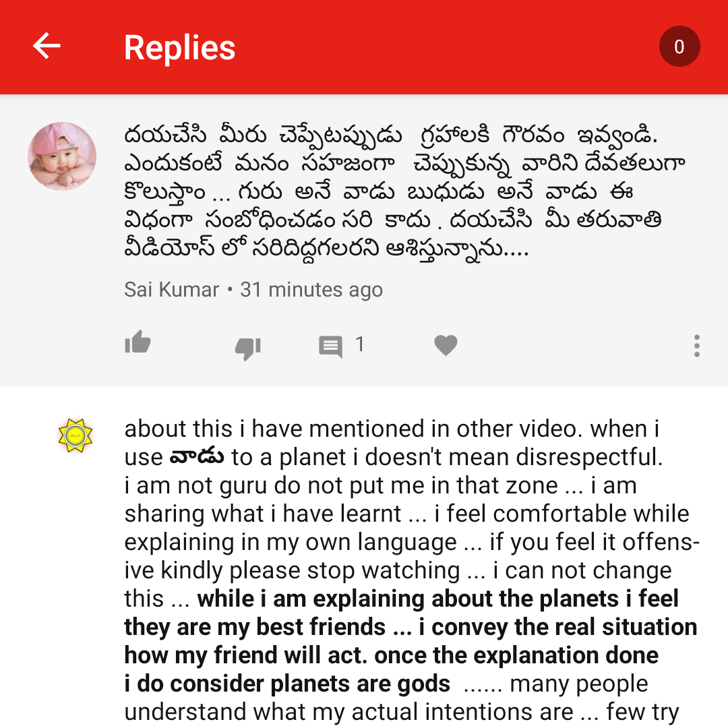
Task: Tap the reply speech bubble icon
Action: (x=330, y=346)
